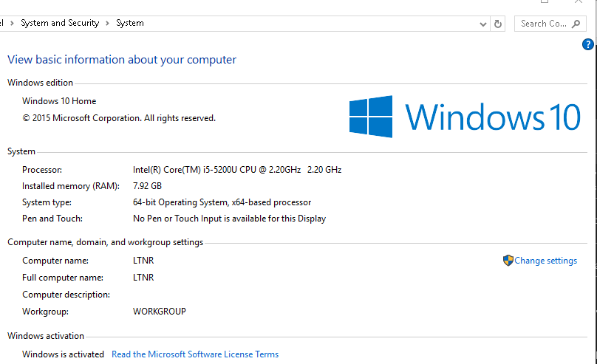Focus the Search Control Panel field

(x=543, y=24)
